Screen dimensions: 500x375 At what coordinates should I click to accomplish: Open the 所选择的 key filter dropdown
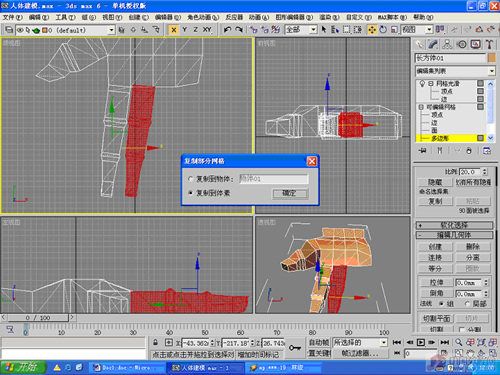click(x=384, y=342)
